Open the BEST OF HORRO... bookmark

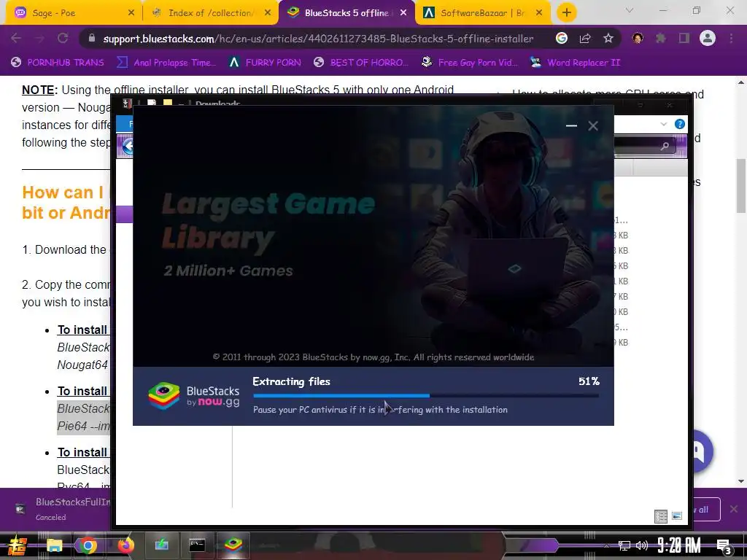coord(361,63)
